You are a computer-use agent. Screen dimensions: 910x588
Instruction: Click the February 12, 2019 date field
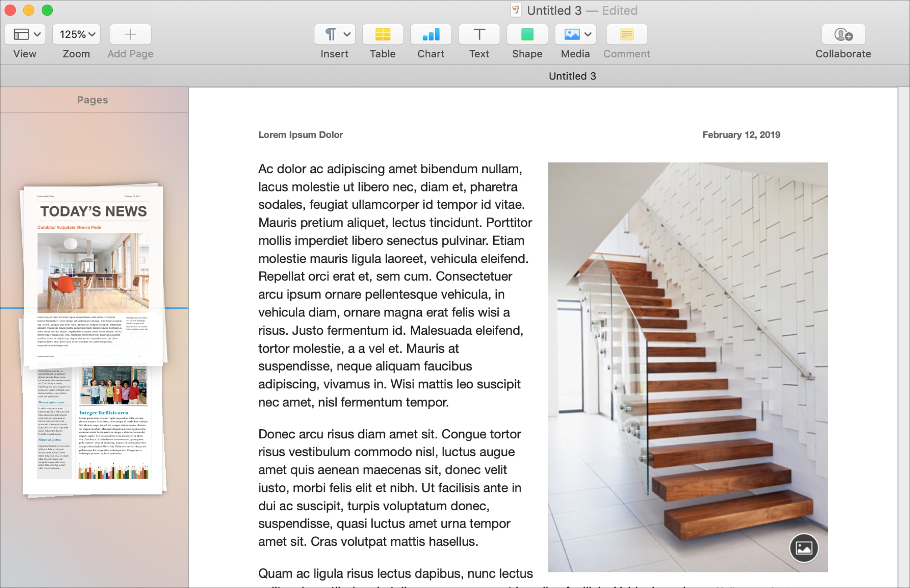coord(741,135)
